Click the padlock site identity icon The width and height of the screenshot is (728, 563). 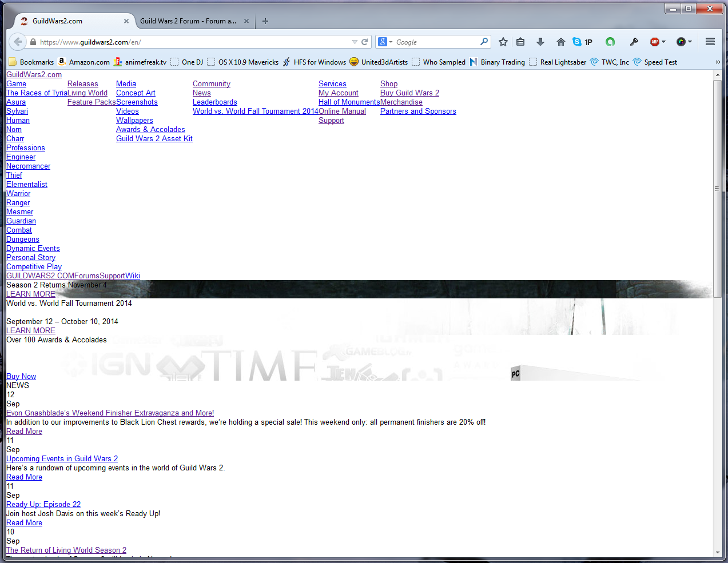tap(33, 42)
